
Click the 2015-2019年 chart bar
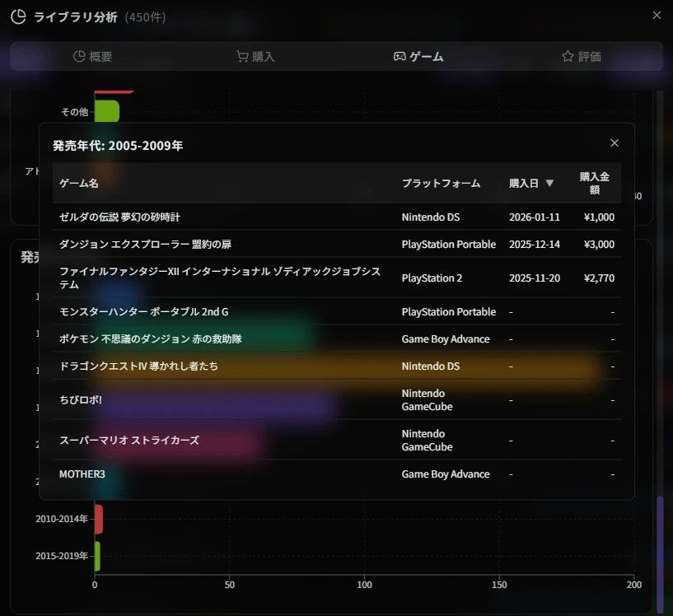[x=96, y=556]
